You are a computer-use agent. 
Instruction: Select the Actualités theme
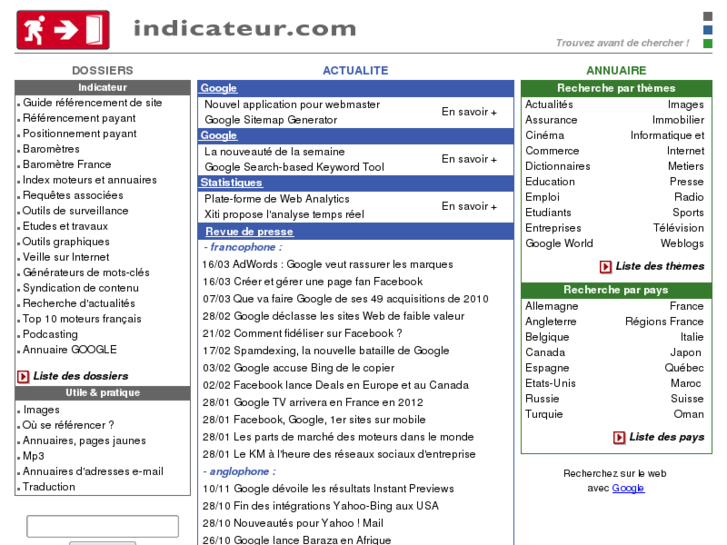pos(549,104)
